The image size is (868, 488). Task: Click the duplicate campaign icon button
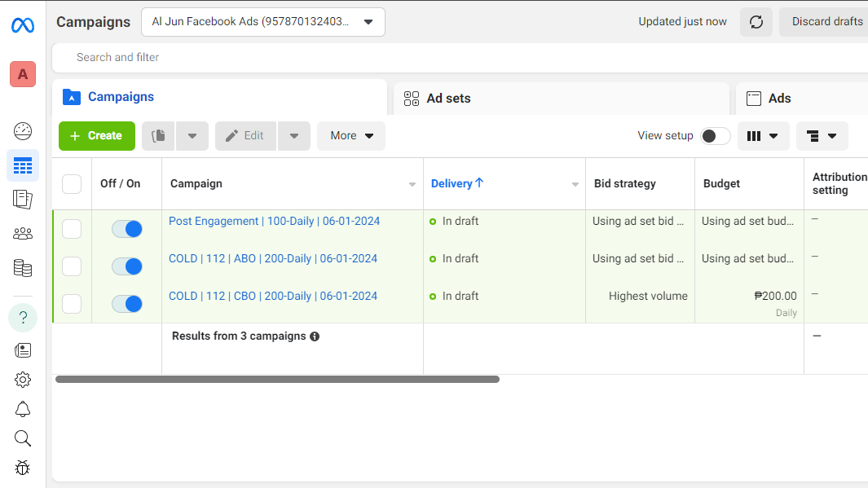tap(159, 136)
